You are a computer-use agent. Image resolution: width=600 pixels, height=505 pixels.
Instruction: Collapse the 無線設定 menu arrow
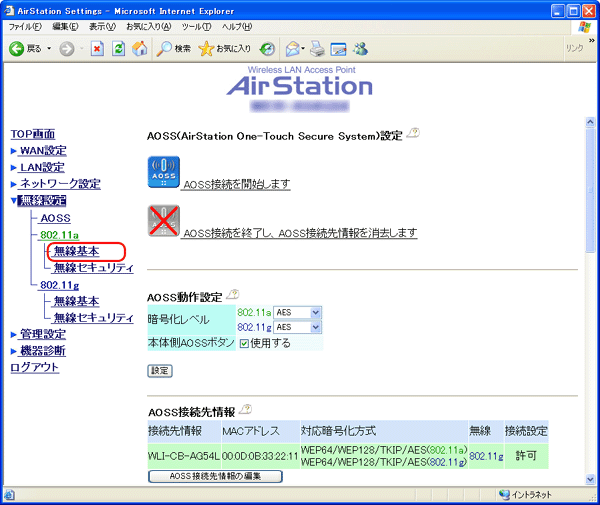(x=13, y=200)
